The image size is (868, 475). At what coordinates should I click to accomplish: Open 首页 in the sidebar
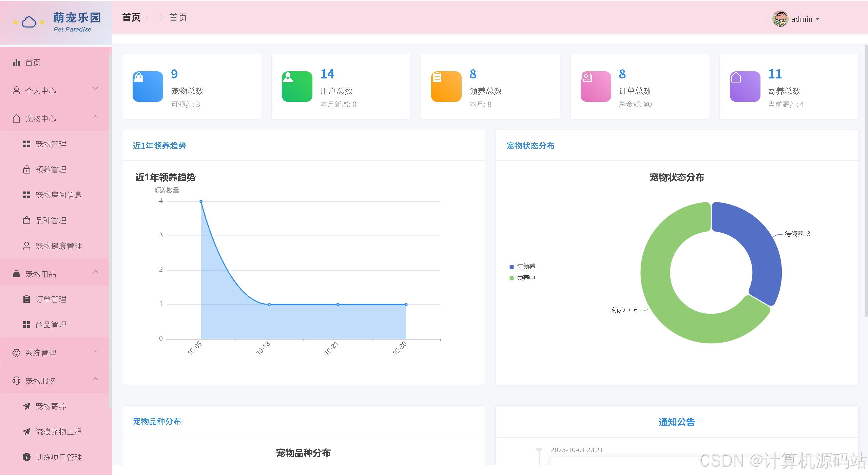coord(54,62)
